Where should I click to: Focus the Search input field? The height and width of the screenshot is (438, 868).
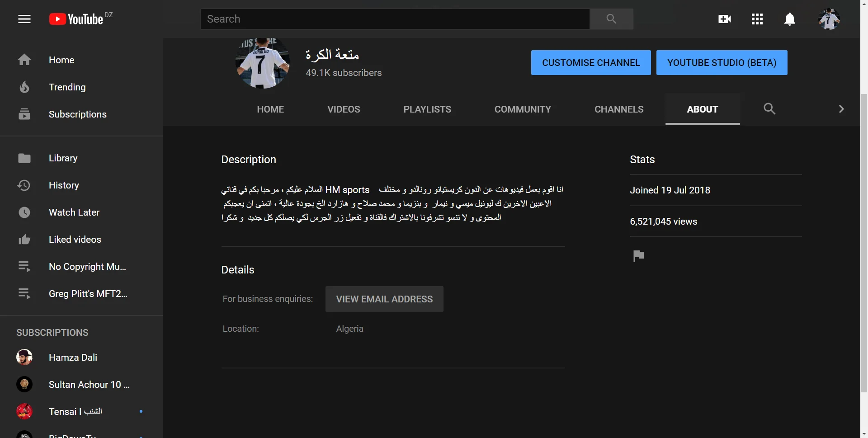(x=395, y=19)
